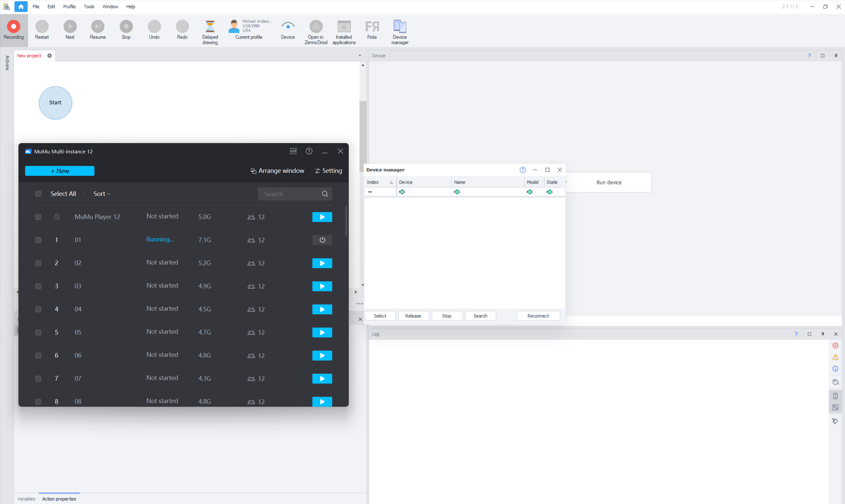Tick the checkbox for instance 05
Screen dimensions: 845x504
point(38,332)
